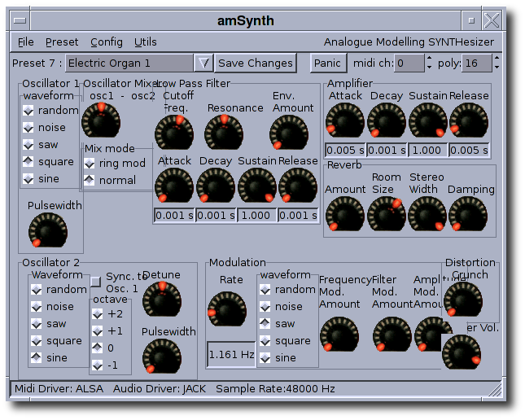Click the 1.161 Hz rate display
This screenshot has width=525, height=420.
pos(231,354)
